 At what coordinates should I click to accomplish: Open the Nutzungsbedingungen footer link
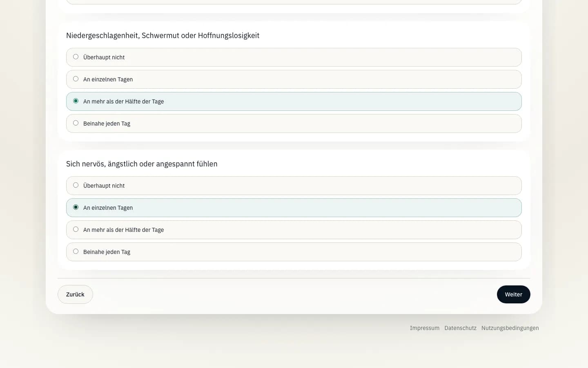pos(510,328)
